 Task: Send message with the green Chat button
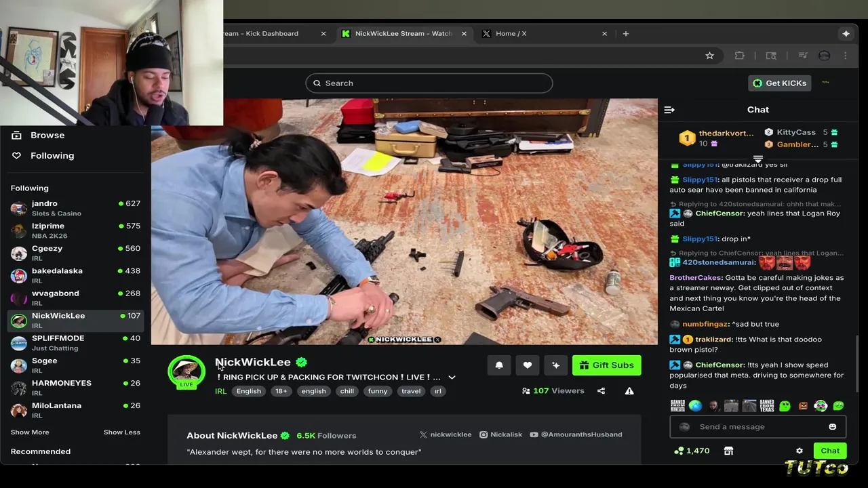(830, 451)
